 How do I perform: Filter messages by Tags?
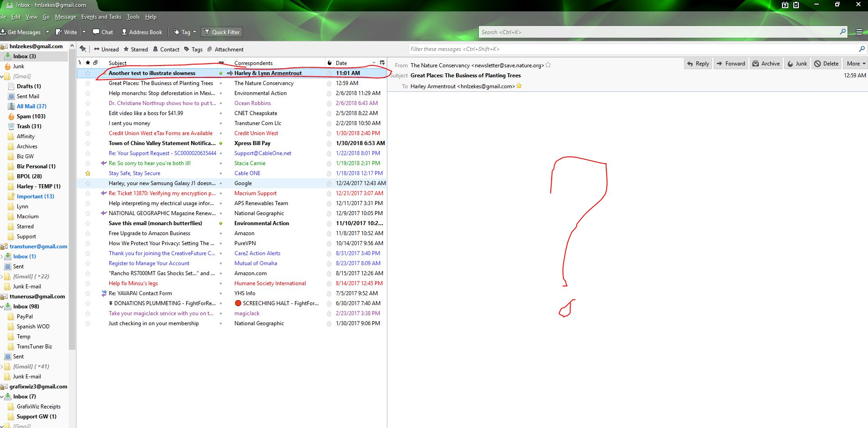193,49
